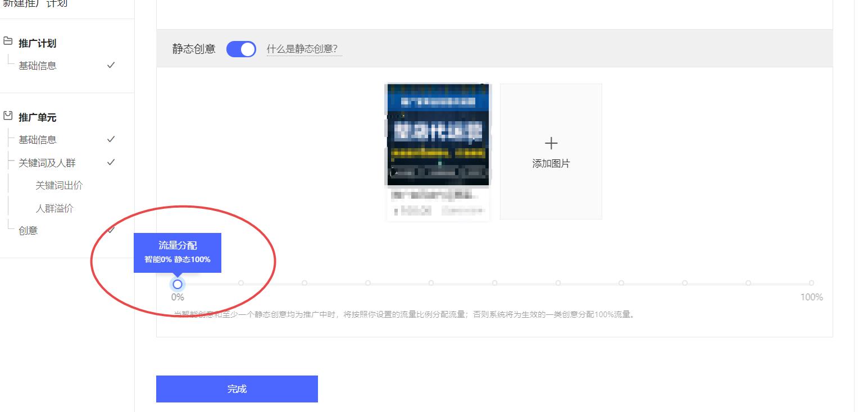
Task: Click the 0% handle on the 流量分配 slider
Action: (x=178, y=284)
